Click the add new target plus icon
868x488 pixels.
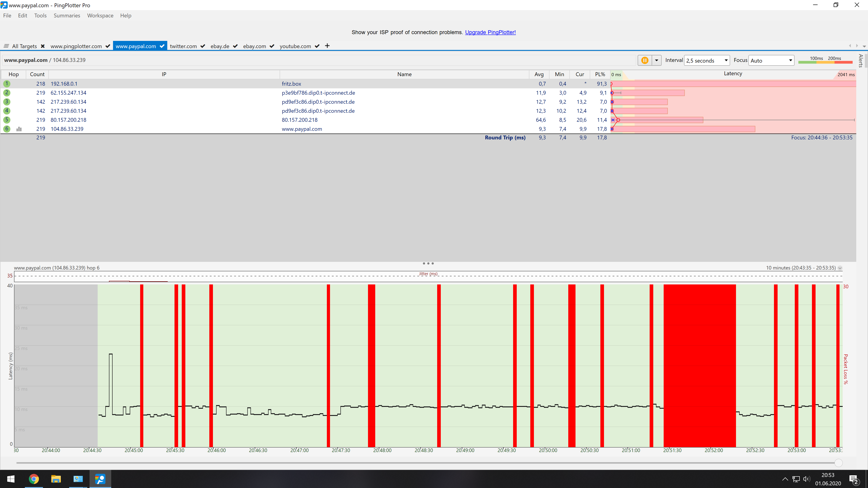(x=327, y=46)
